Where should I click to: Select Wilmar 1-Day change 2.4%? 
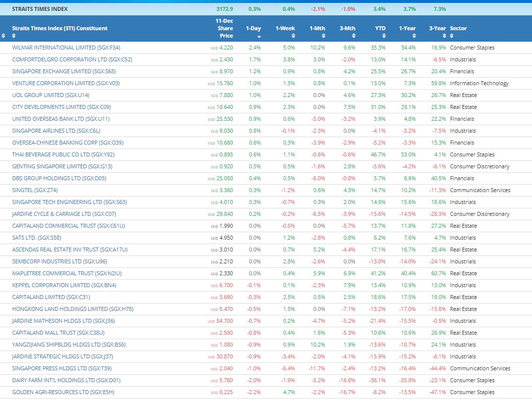tap(255, 48)
